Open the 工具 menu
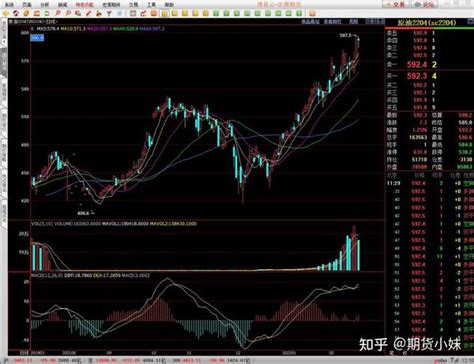The height and width of the screenshot is (364, 474). [151, 5]
